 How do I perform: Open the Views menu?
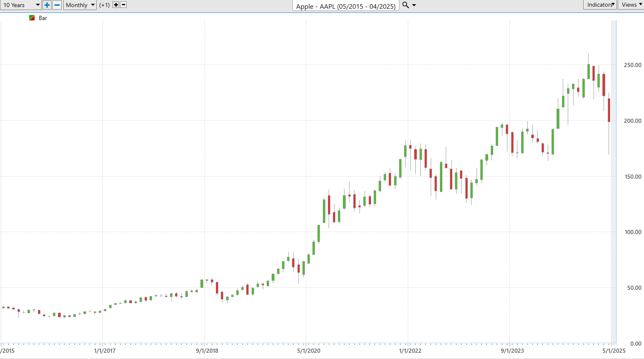click(x=631, y=5)
